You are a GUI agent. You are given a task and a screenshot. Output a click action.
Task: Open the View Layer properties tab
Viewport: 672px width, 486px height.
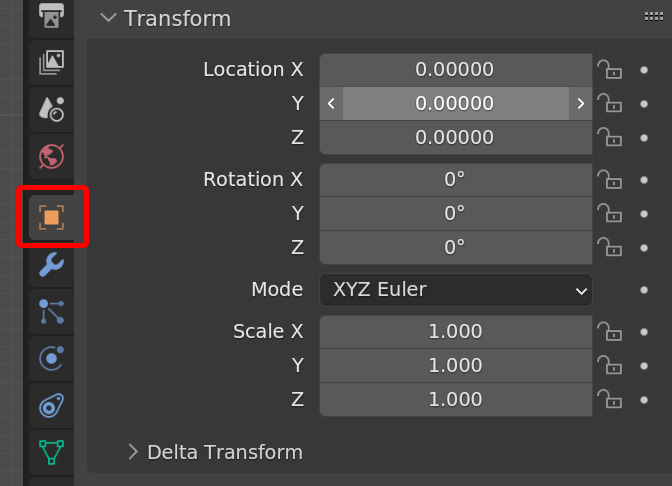point(51,62)
